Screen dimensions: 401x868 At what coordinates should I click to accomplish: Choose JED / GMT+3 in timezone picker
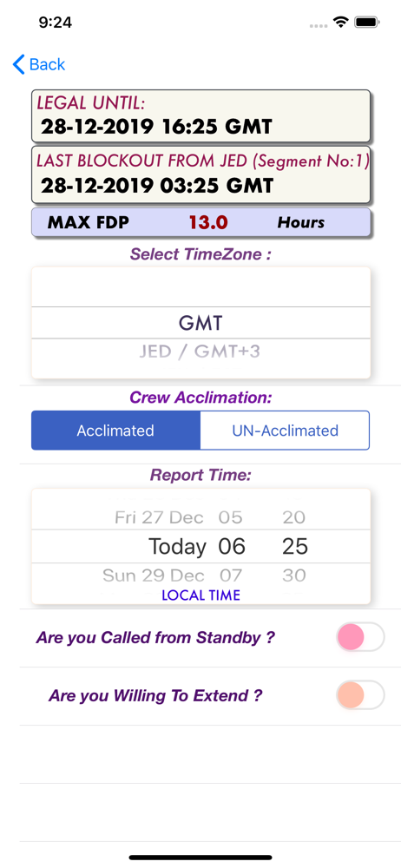pos(200,352)
